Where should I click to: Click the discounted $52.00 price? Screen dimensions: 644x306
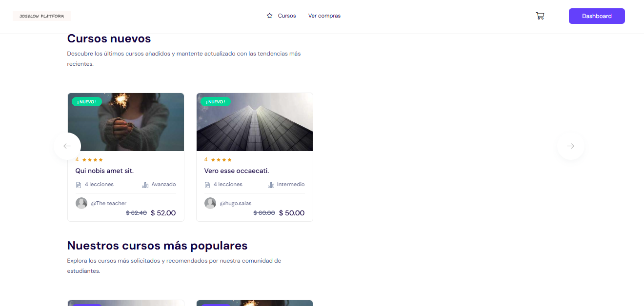[163, 212]
